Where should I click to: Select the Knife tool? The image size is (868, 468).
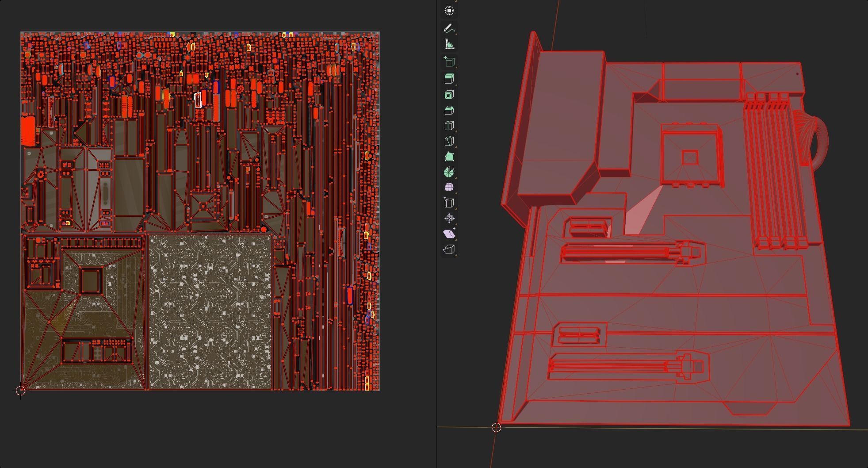click(449, 141)
